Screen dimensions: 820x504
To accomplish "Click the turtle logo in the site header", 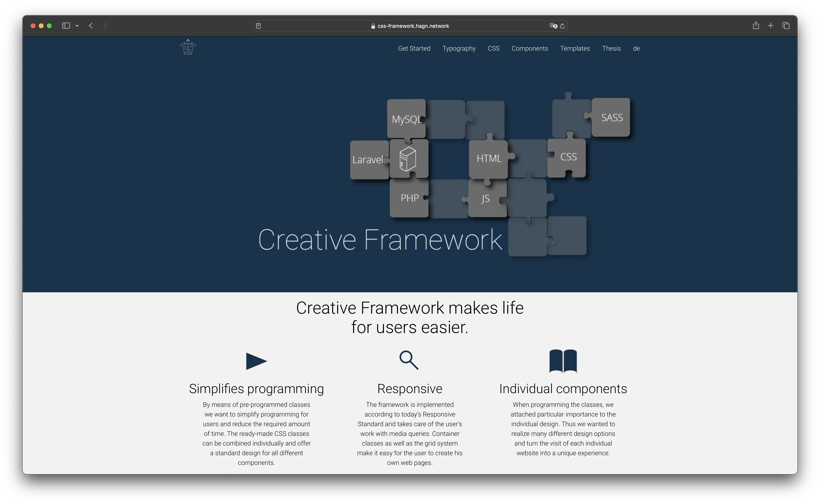I will (x=188, y=47).
